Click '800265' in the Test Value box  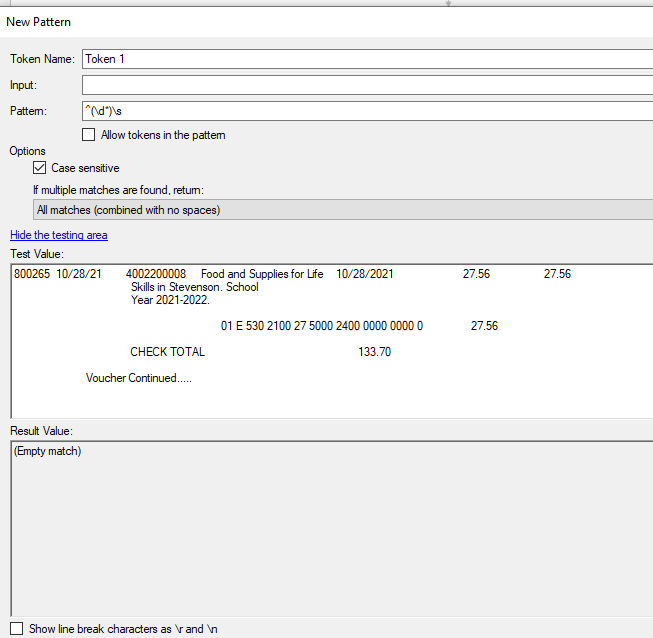tap(32, 274)
